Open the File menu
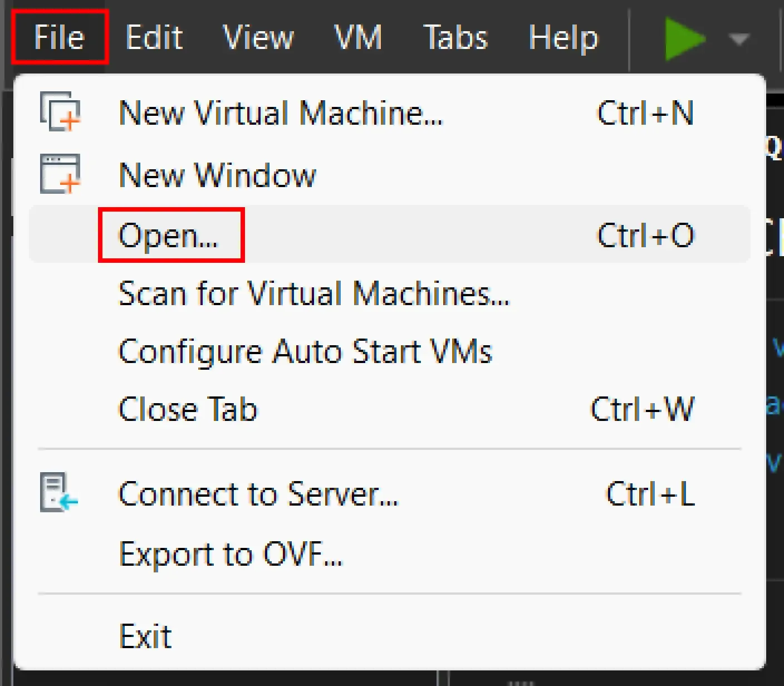784x686 pixels. (x=58, y=38)
